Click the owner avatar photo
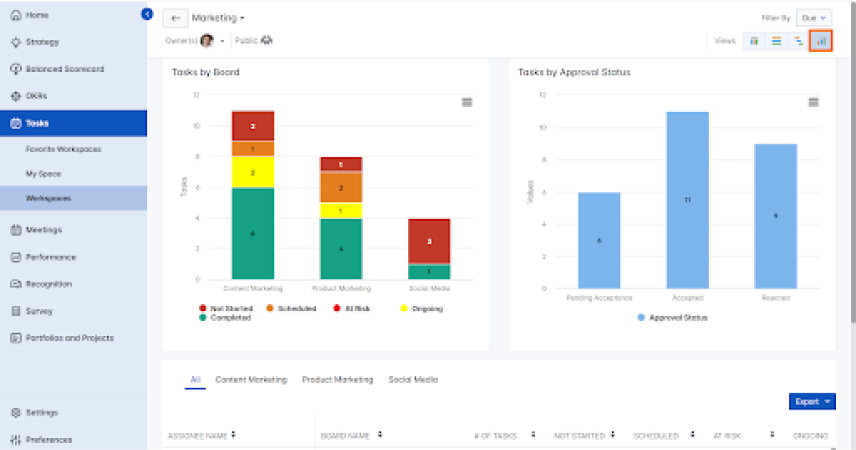 [x=207, y=40]
